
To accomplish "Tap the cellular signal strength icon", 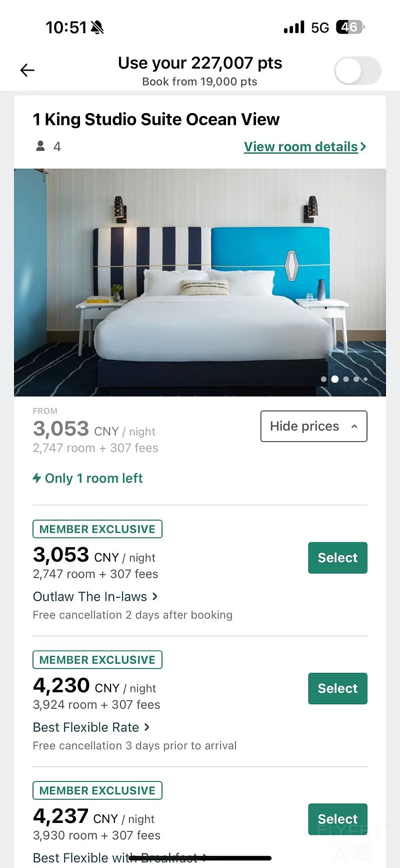I will point(294,27).
